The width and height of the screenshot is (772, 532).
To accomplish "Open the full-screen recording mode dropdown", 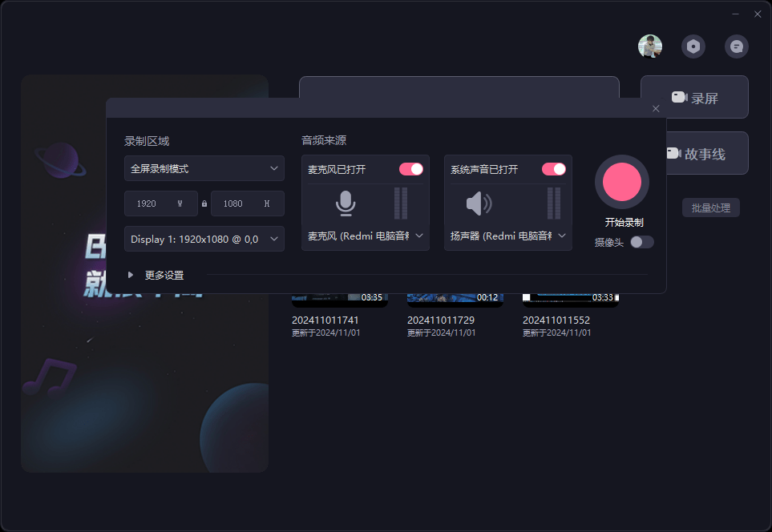I will tap(204, 169).
